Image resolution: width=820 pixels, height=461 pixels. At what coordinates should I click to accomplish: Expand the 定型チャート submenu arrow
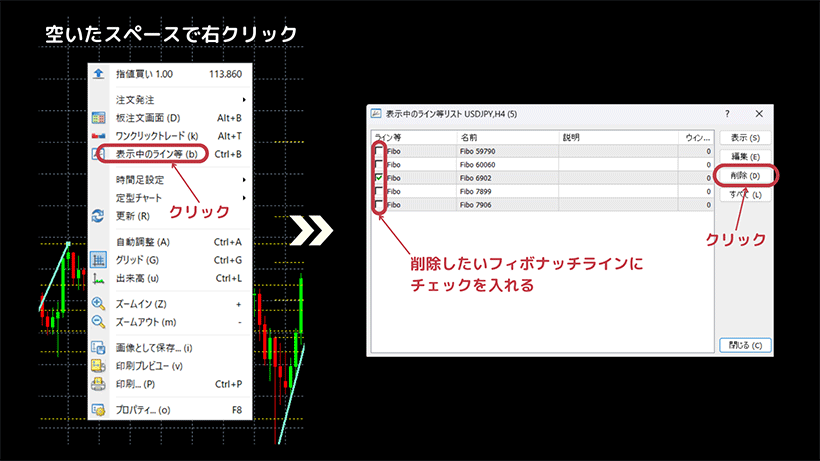click(244, 198)
